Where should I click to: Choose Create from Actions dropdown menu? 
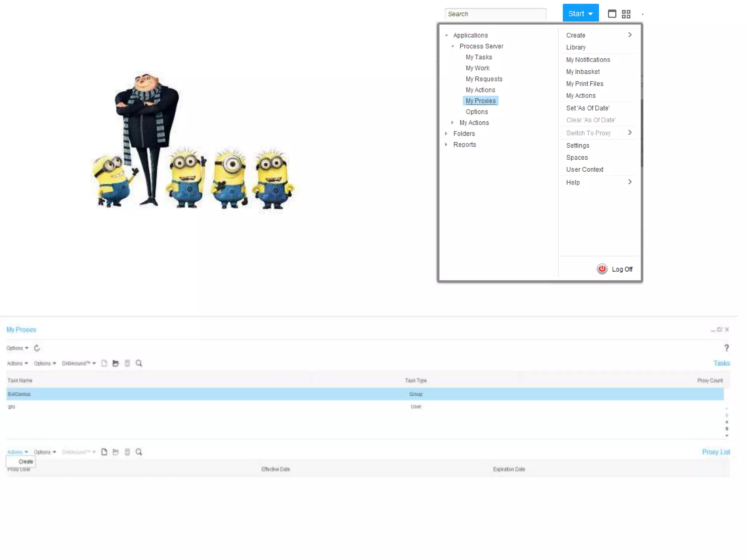click(x=26, y=462)
